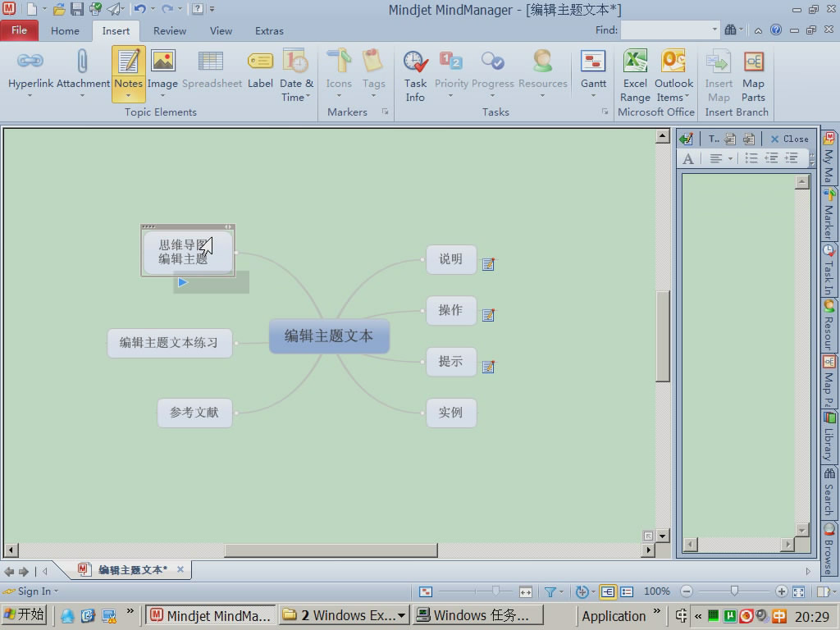Open Outlook Items menu
Screen dimensions: 840x630
click(x=673, y=75)
